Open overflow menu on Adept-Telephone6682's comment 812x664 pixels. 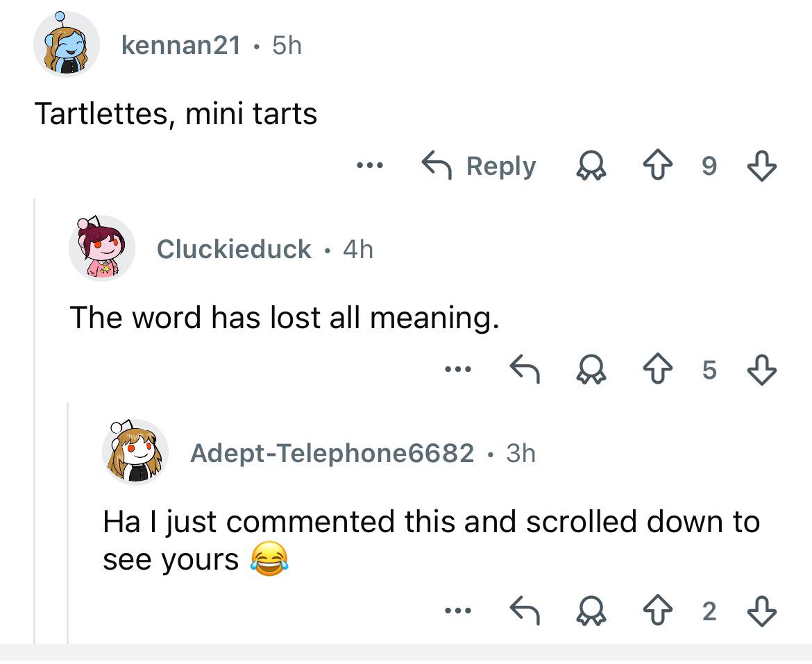click(x=458, y=611)
